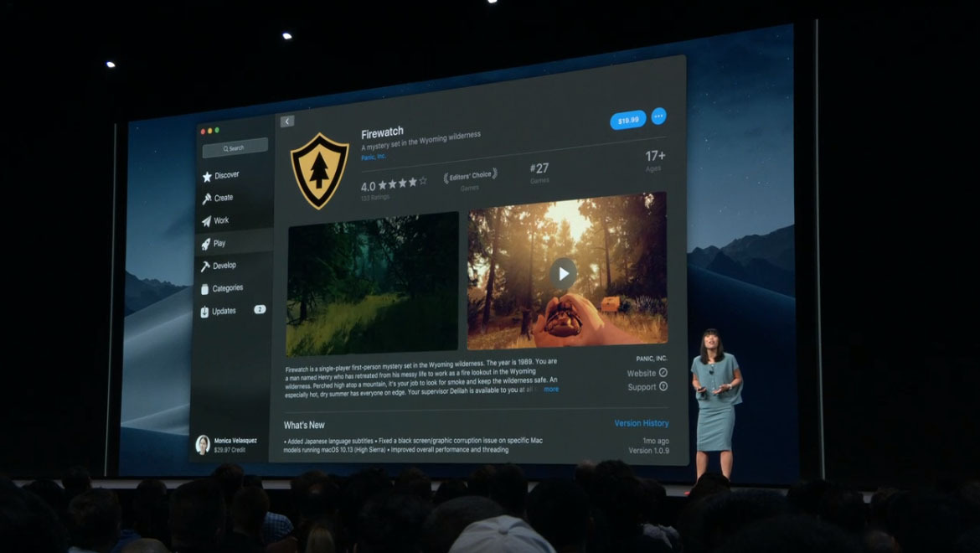Select the Discover sidebar icon
The height and width of the screenshot is (553, 980).
pyautogui.click(x=206, y=174)
